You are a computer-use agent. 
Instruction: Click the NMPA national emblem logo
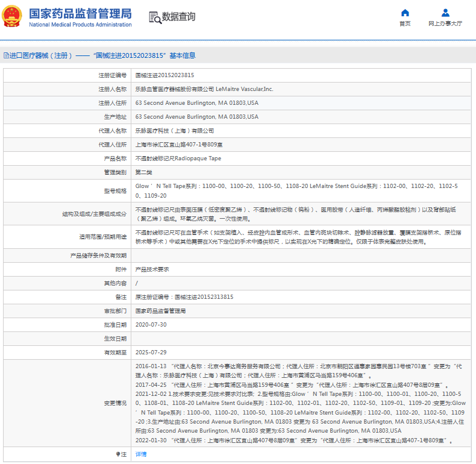click(x=12, y=16)
